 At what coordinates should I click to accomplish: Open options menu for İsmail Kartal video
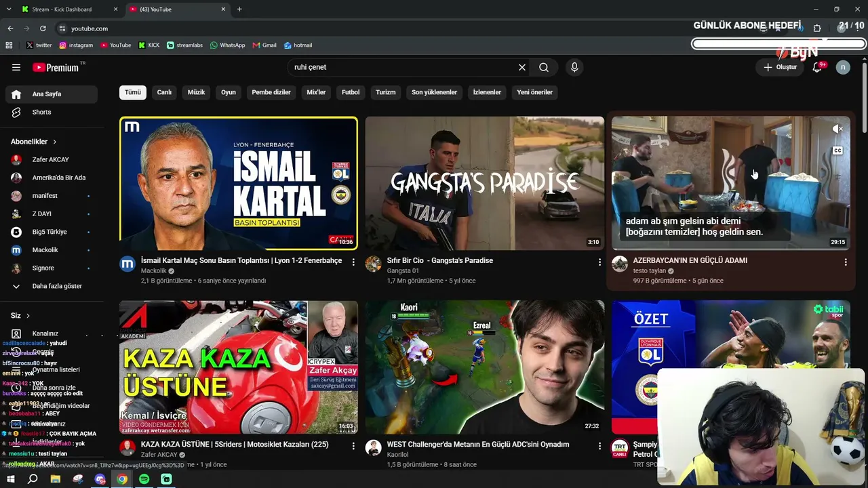pos(353,262)
